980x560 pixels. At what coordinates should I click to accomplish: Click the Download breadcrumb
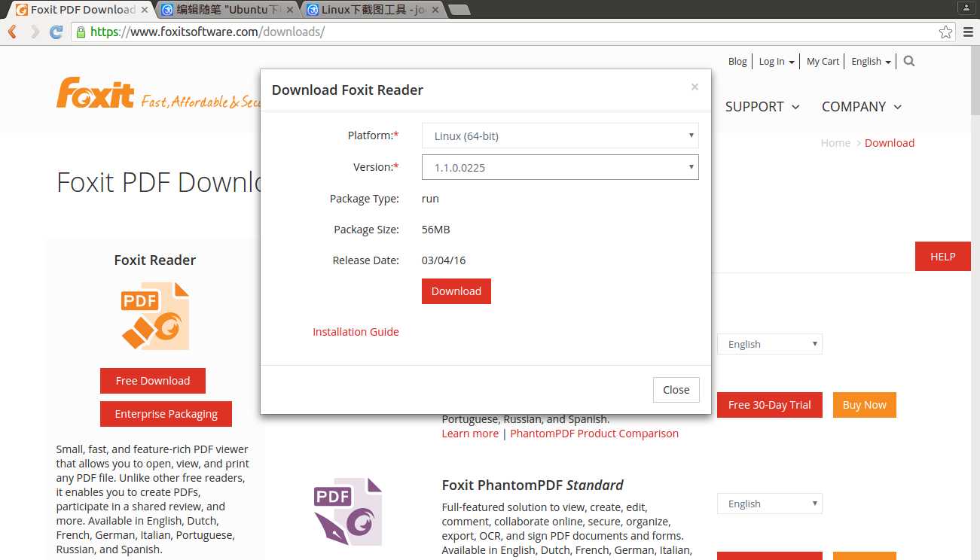point(890,143)
